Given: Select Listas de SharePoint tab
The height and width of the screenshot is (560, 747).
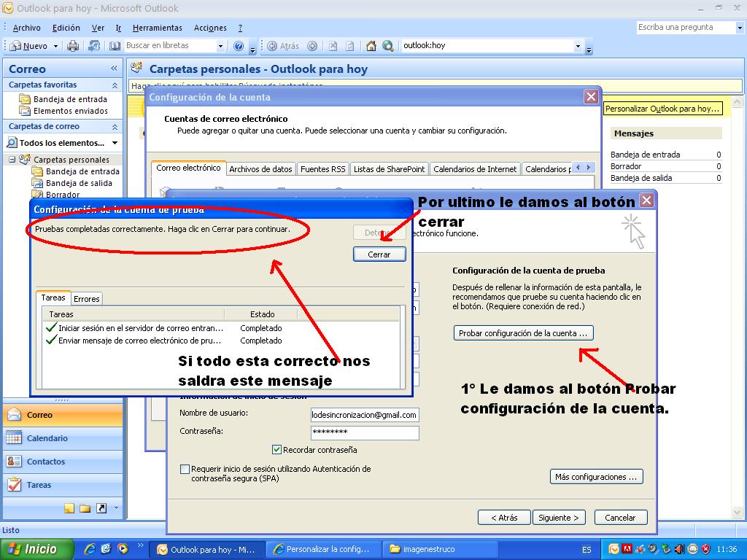Looking at the screenshot, I should click(x=389, y=169).
